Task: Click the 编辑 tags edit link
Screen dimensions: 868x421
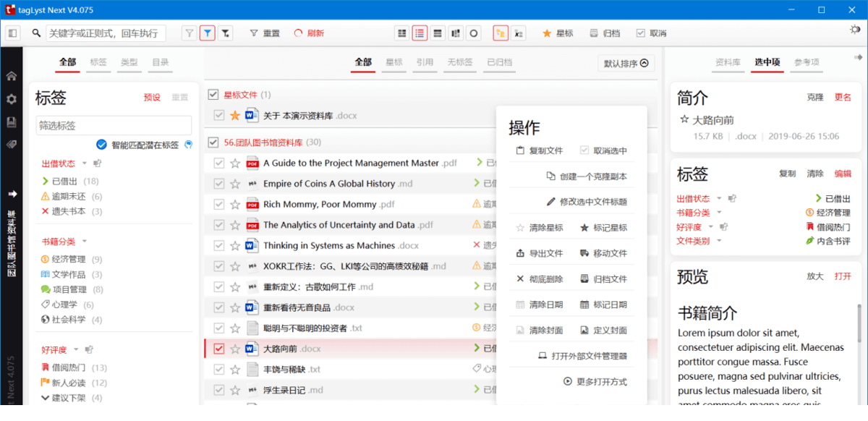Action: click(843, 174)
